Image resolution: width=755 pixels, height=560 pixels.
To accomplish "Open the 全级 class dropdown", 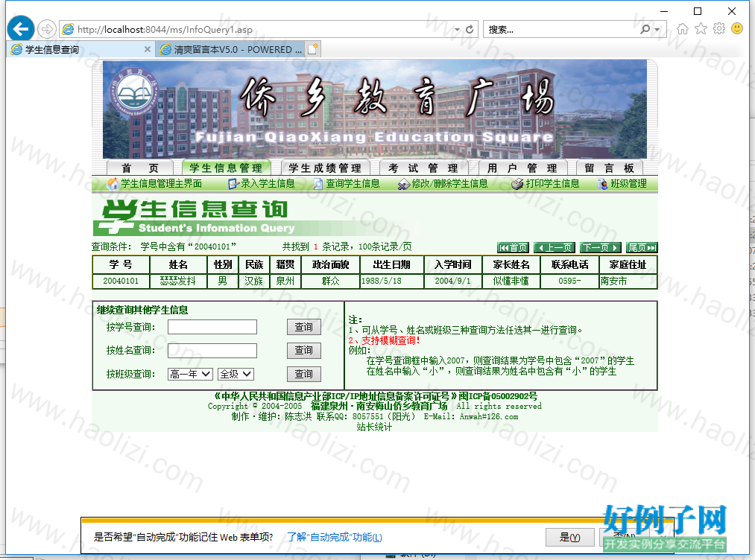I will (236, 374).
